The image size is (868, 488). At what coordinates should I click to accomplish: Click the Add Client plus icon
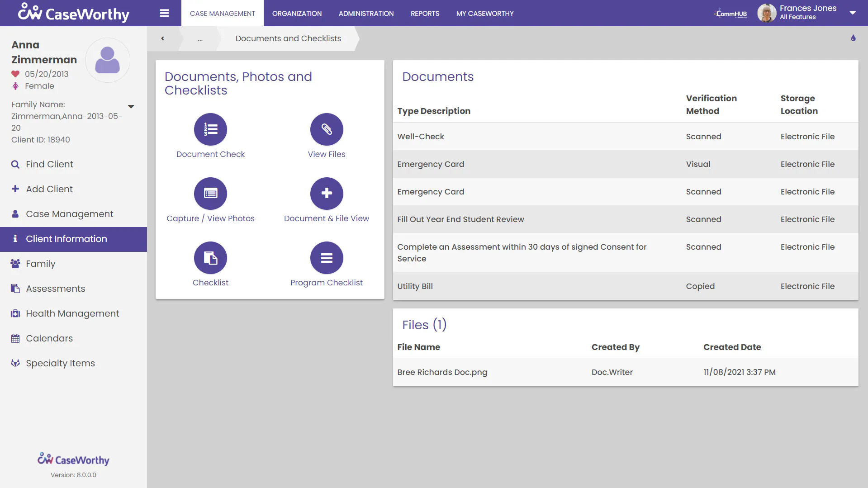[x=15, y=189]
